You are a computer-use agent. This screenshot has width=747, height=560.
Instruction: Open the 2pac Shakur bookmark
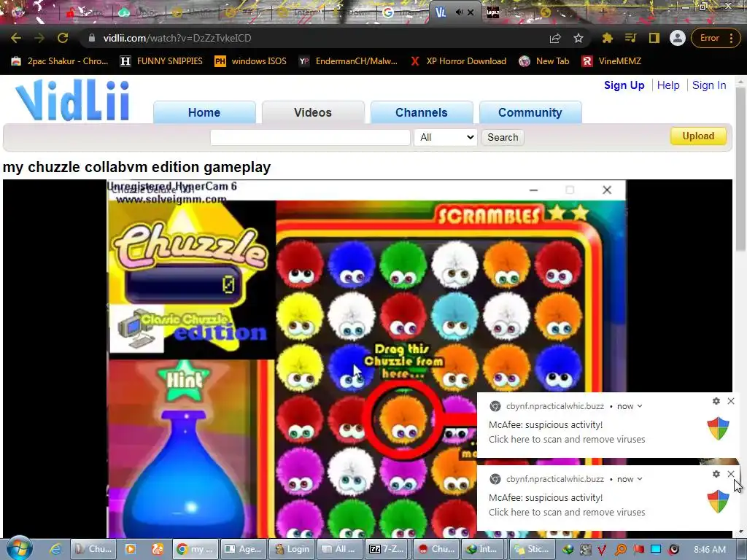(60, 61)
